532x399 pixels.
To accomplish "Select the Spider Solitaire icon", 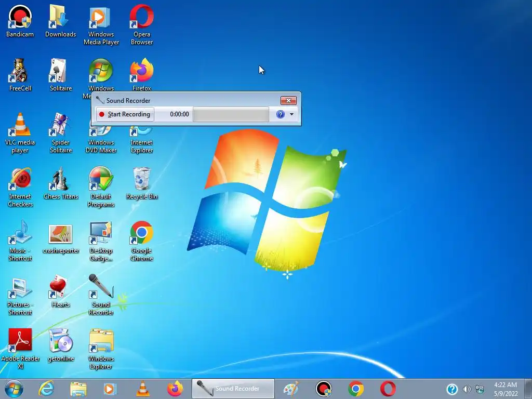I will click(60, 133).
